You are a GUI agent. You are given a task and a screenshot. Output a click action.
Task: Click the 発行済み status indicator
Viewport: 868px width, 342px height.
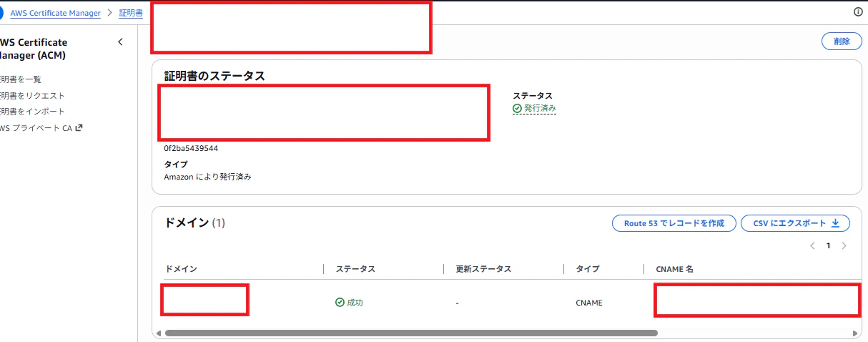(534, 109)
